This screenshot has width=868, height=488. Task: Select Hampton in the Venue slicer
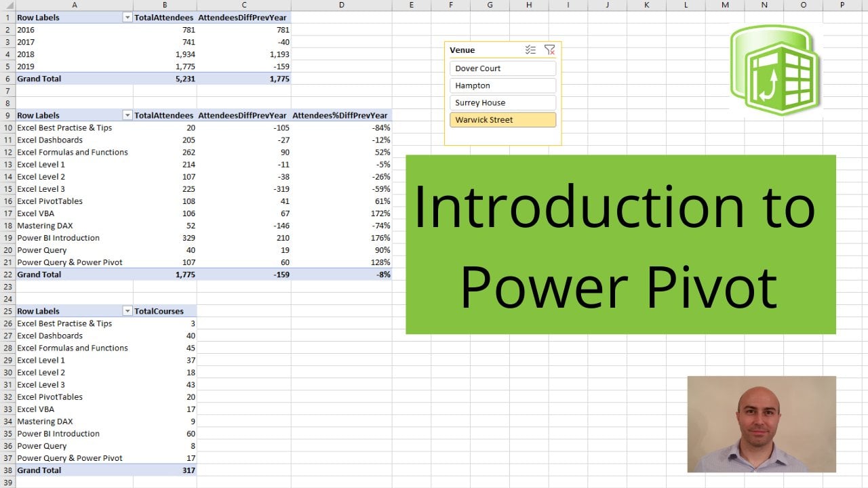coord(502,85)
